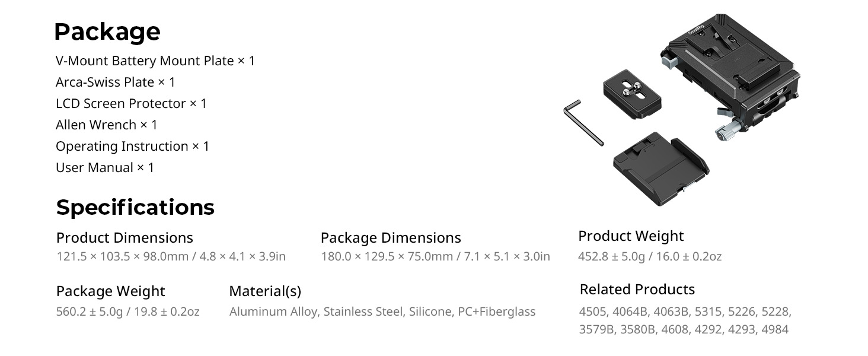Click the LCD Screen Protector list entry

pyautogui.click(x=131, y=103)
